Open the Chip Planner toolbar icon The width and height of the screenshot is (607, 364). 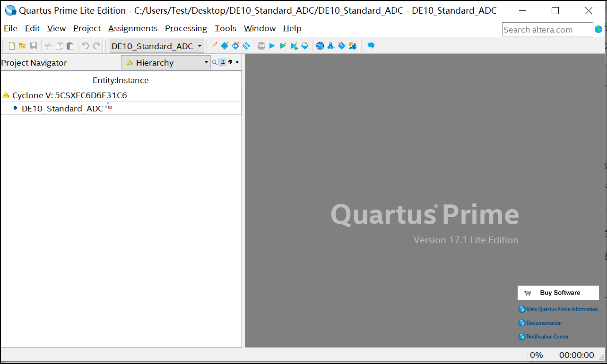click(246, 46)
